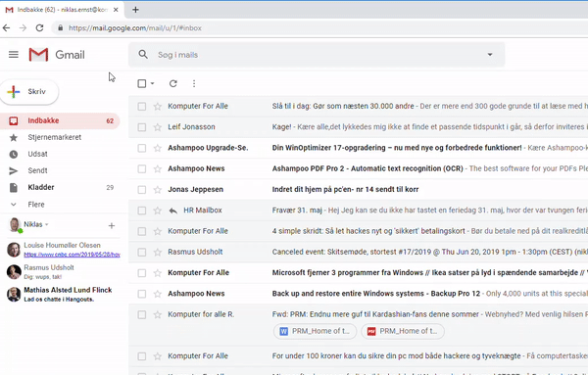Open 'Microsoft fjerner 3 programmer' email

(358, 273)
